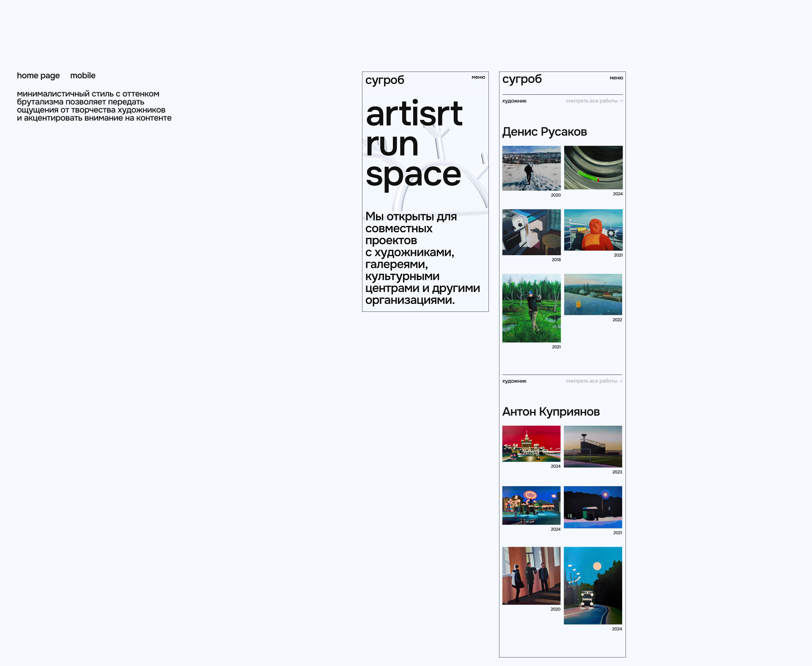Screen dimensions: 812x666
Task: Click the сугроб logo in the left screen
Action: 384,80
